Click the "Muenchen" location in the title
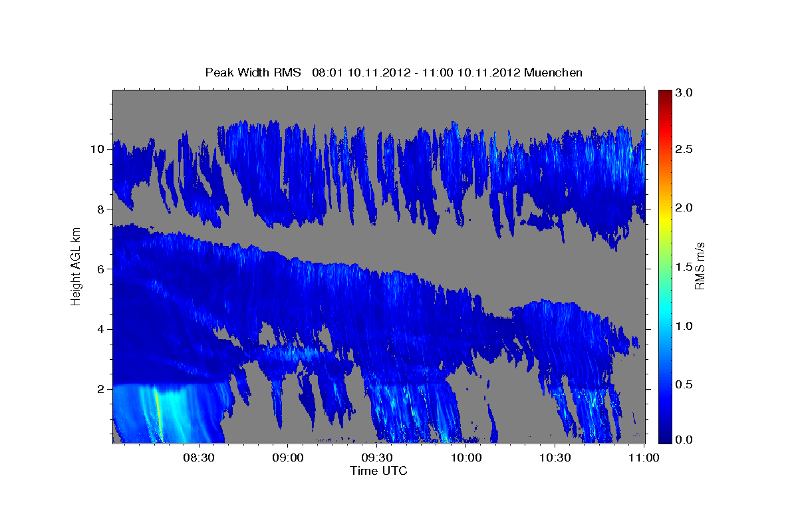 pos(553,72)
